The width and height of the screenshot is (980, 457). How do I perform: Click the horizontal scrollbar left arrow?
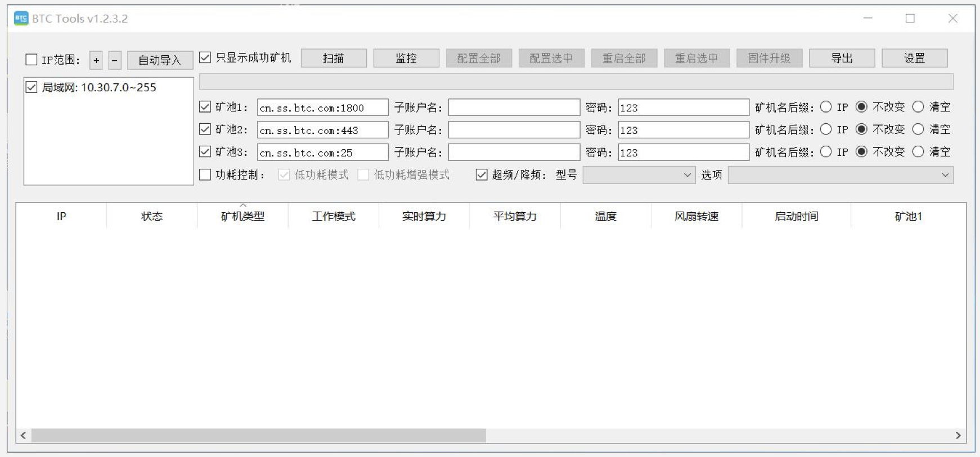(x=23, y=436)
